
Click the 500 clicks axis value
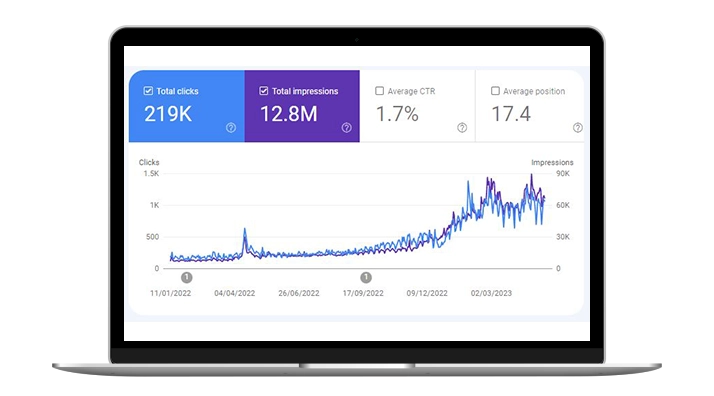[x=153, y=237]
